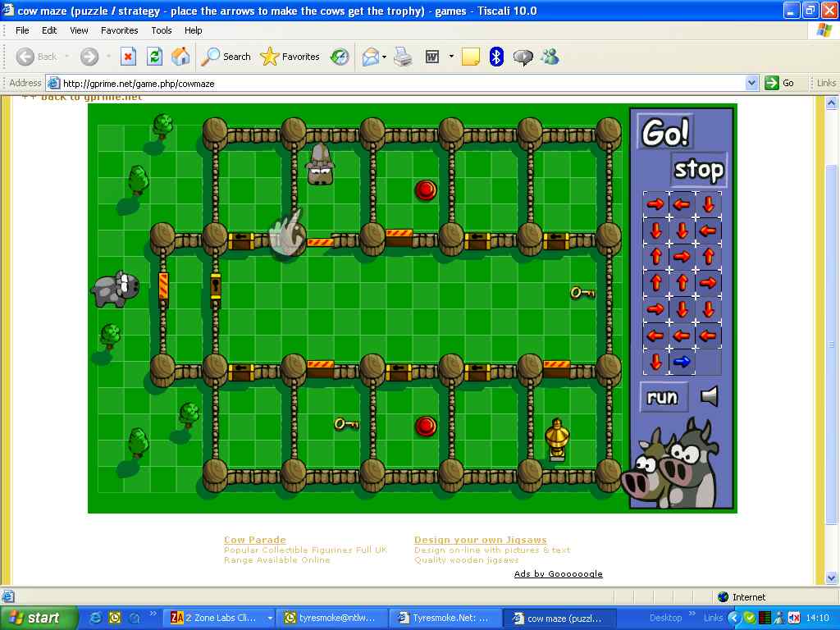Open Internet Explorer quick launch icon
The image size is (840, 630).
(95, 618)
